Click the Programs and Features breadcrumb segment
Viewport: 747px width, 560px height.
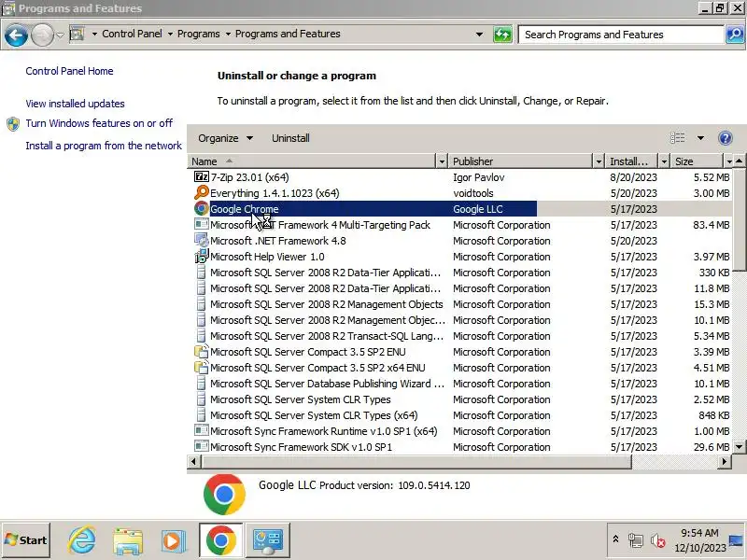click(x=288, y=34)
